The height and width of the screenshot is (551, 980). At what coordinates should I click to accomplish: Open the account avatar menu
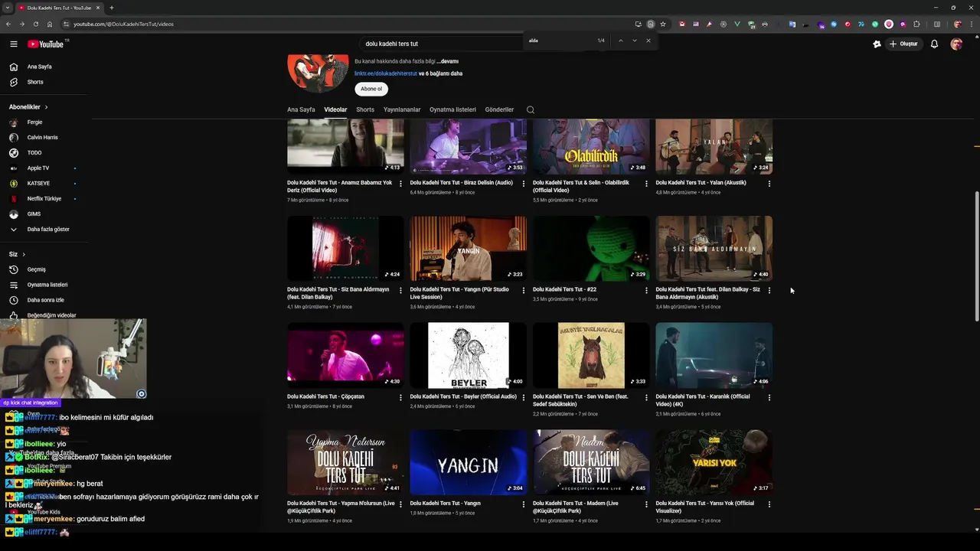[956, 44]
